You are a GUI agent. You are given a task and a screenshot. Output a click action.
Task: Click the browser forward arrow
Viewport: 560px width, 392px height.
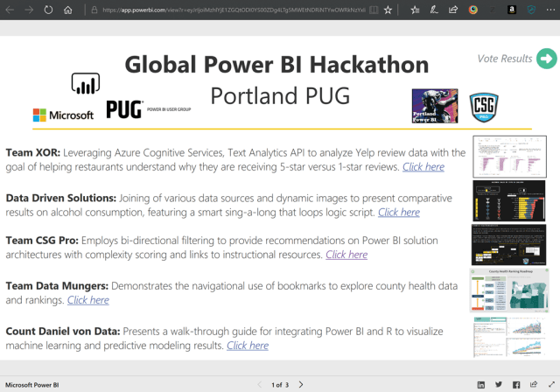29,10
